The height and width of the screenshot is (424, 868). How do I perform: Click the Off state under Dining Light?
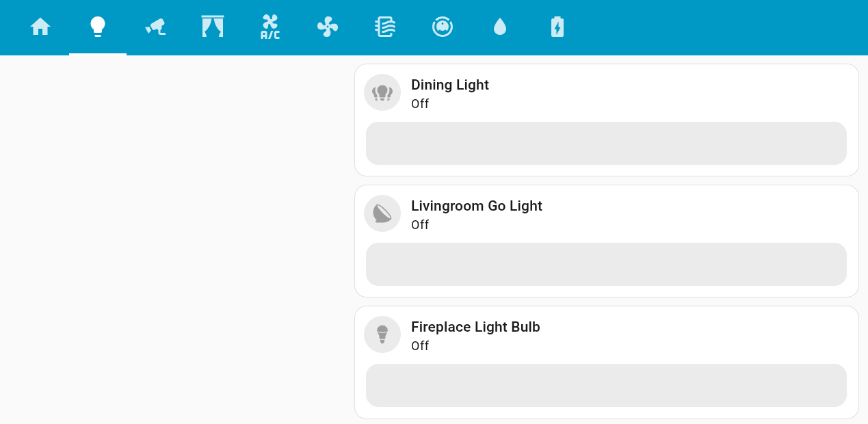420,104
